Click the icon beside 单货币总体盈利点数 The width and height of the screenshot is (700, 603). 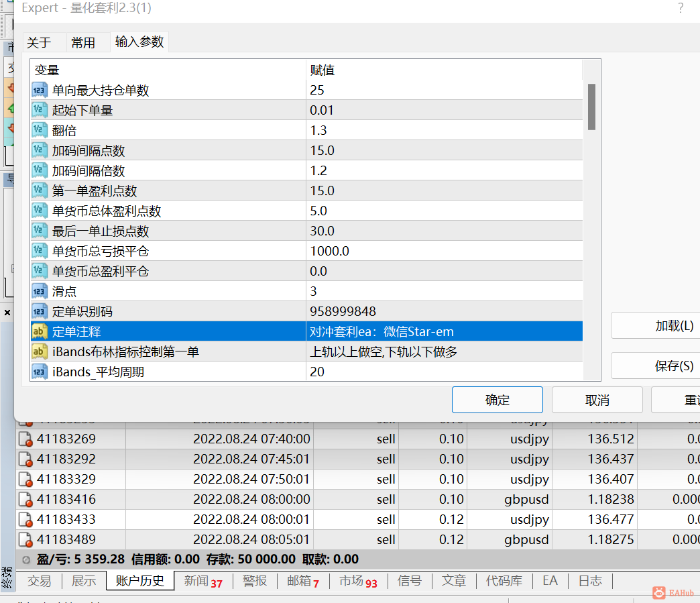click(x=40, y=211)
